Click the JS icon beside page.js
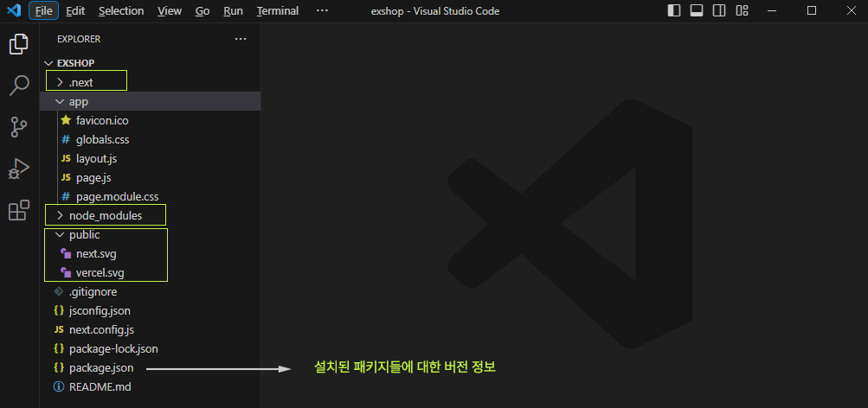This screenshot has width=868, height=408. point(66,177)
